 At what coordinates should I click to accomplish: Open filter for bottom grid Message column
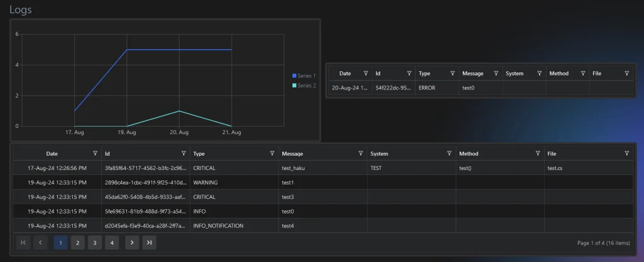pos(361,153)
